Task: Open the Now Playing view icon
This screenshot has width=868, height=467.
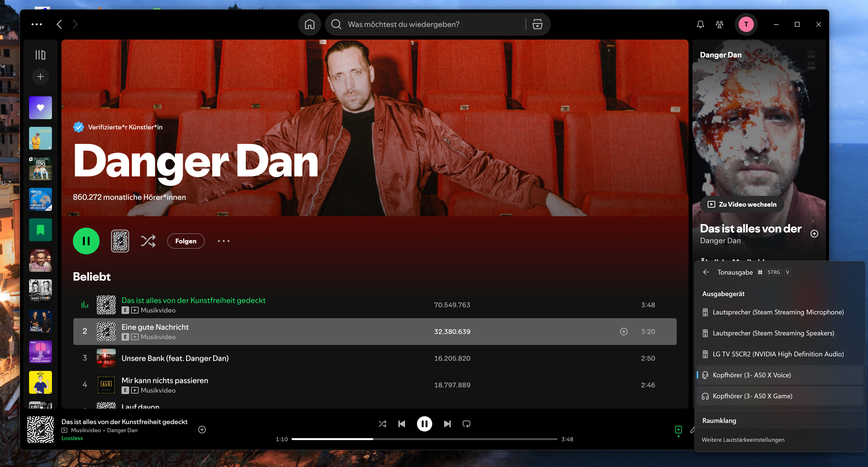Action: [678, 429]
